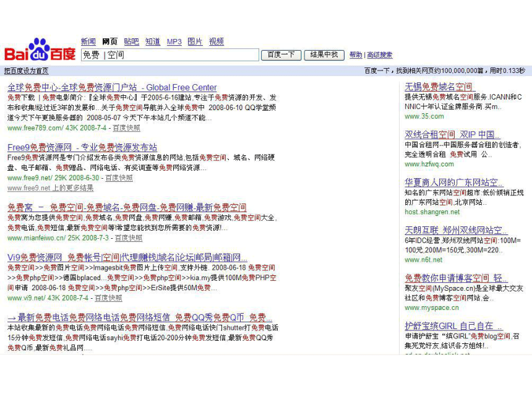Open the 新闻 news tab

point(88,41)
